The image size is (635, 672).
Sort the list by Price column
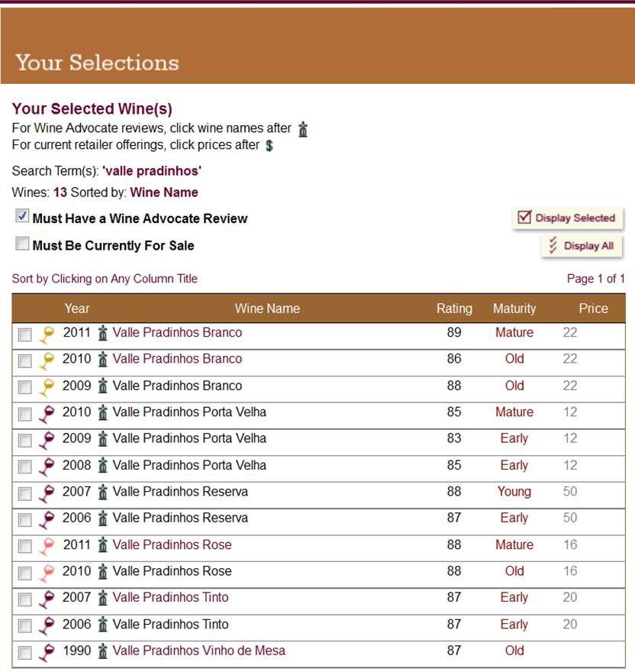(594, 309)
